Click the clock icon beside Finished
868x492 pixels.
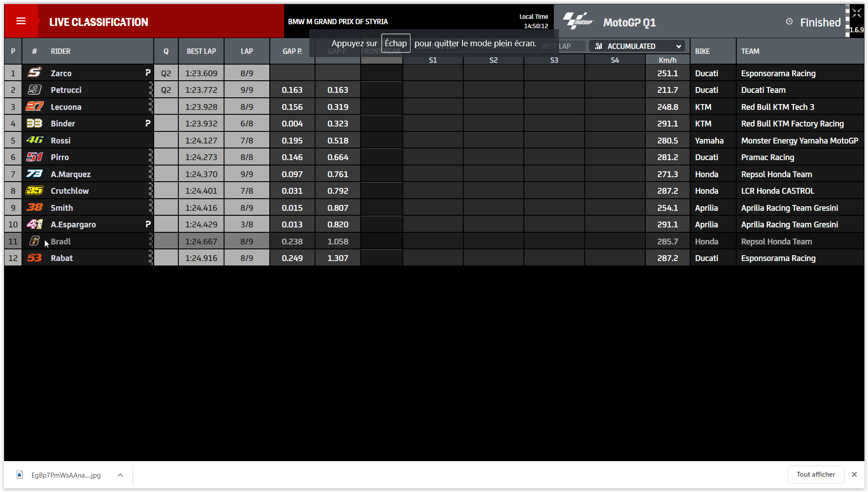click(789, 22)
